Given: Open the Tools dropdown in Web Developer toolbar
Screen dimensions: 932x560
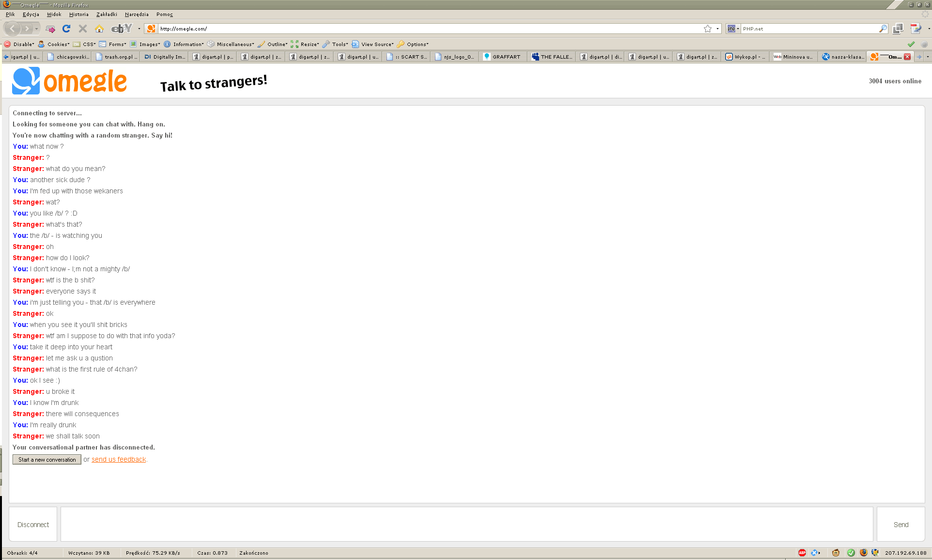Looking at the screenshot, I should coord(335,44).
